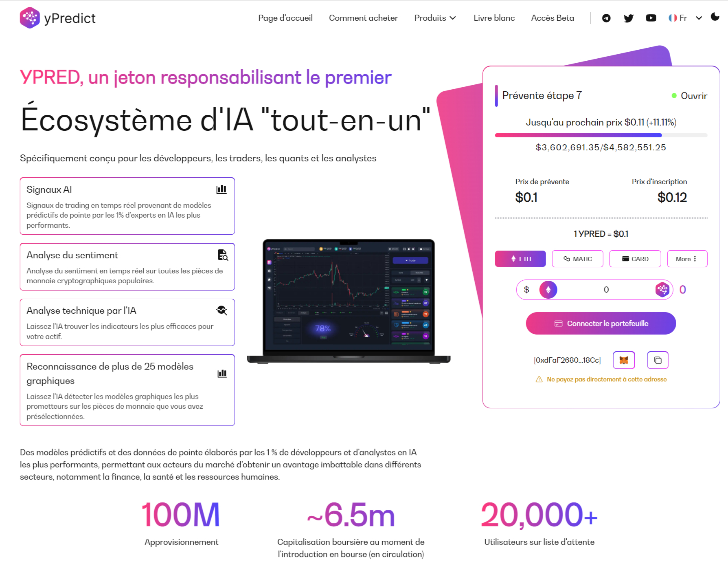Expand the Fr language dropdown chevron
The image size is (728, 566).
[x=699, y=18]
